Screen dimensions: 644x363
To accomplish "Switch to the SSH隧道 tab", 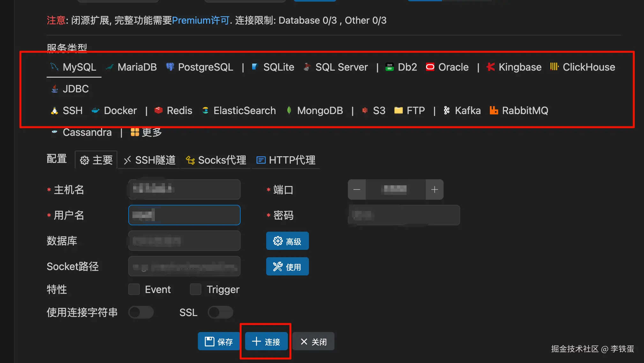I will [149, 160].
